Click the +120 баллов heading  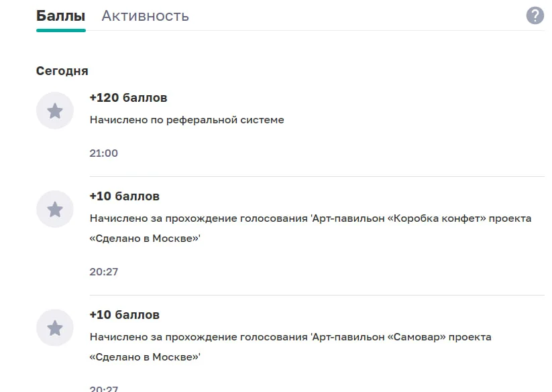point(128,98)
